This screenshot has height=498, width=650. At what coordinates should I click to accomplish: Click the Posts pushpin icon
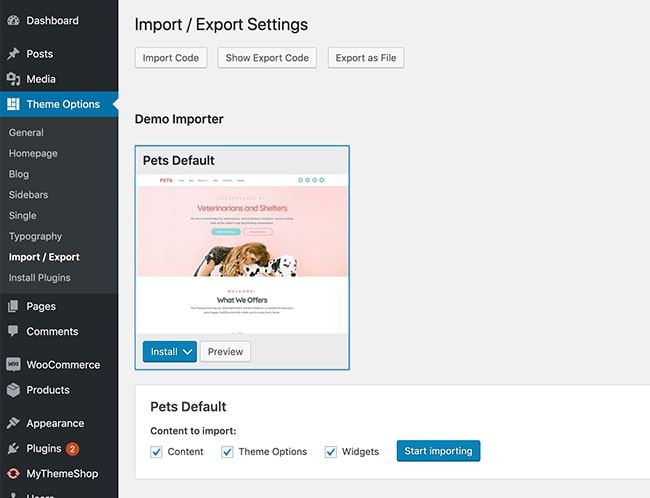13,54
